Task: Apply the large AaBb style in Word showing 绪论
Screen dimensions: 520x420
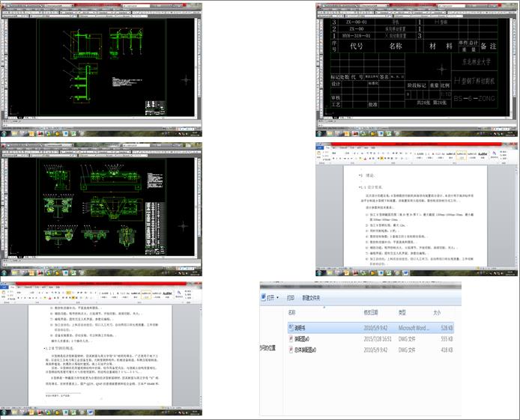Action: click(483, 154)
